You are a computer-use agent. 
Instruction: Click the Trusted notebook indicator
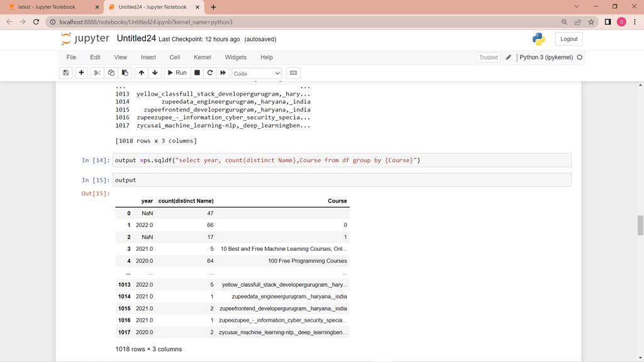coord(488,57)
